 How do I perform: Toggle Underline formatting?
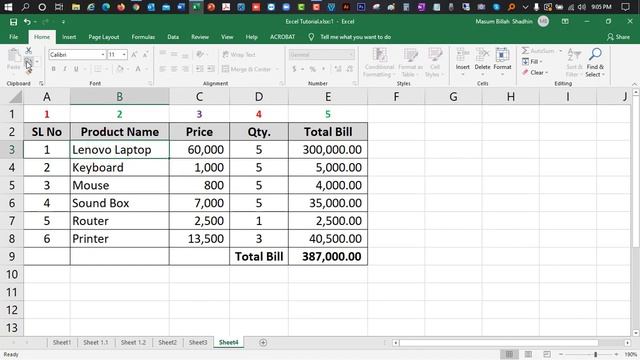click(76, 69)
